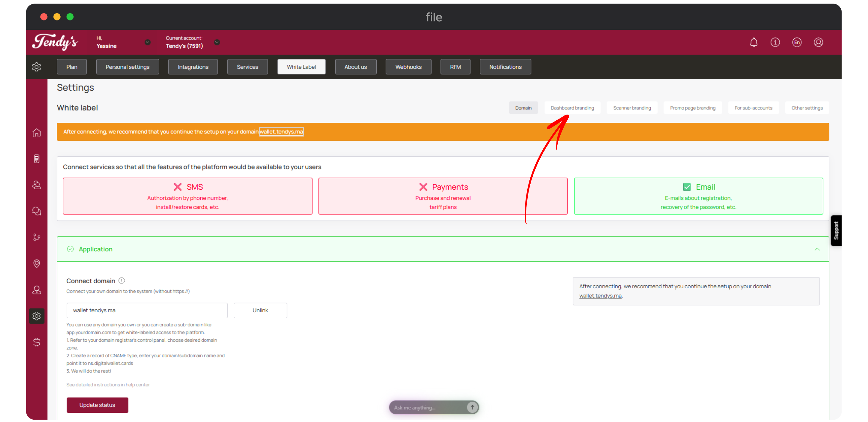Go to home icon in sidebar

[37, 133]
